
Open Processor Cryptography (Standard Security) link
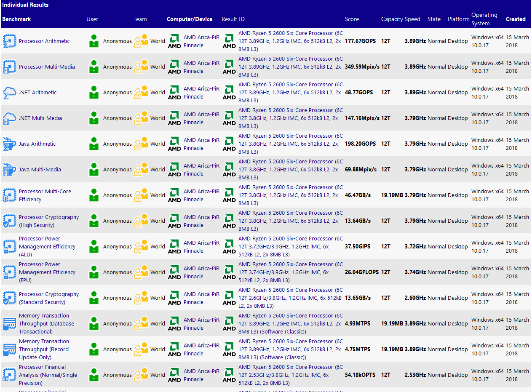point(49,298)
